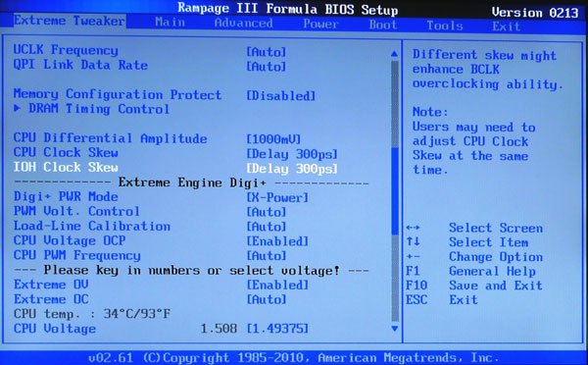Change PWM Volt. Control [Auto] value
The height and width of the screenshot is (365, 588).
tap(266, 212)
